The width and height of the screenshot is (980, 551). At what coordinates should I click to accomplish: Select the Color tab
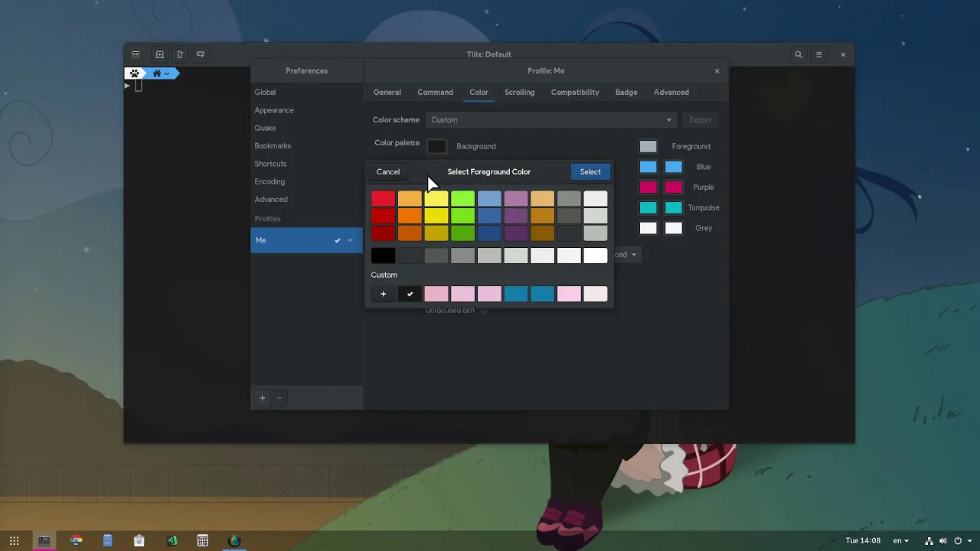coord(479,92)
